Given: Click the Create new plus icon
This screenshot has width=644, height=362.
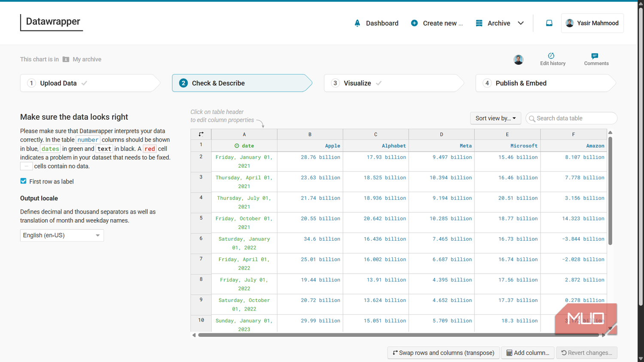Looking at the screenshot, I should click(414, 23).
